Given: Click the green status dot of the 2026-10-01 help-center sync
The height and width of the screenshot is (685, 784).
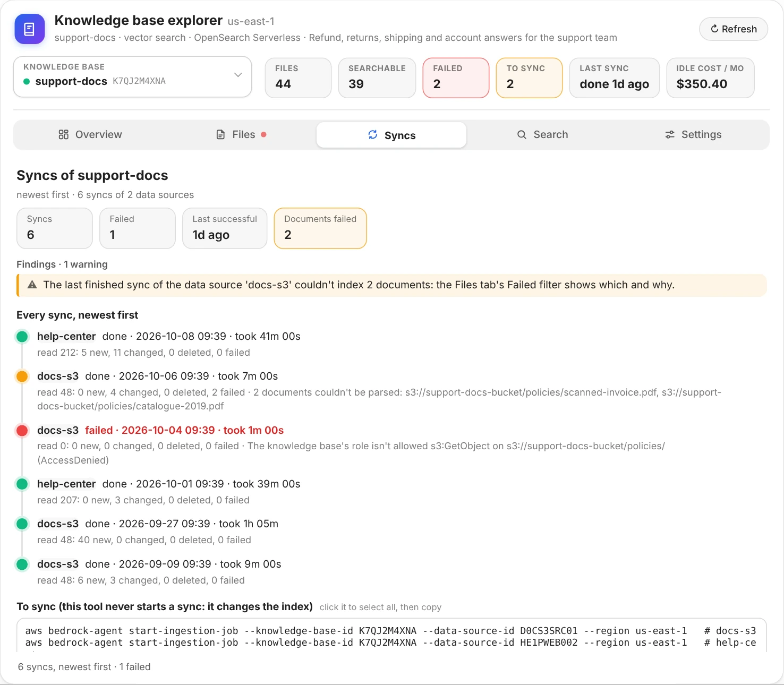Looking at the screenshot, I should pos(22,484).
